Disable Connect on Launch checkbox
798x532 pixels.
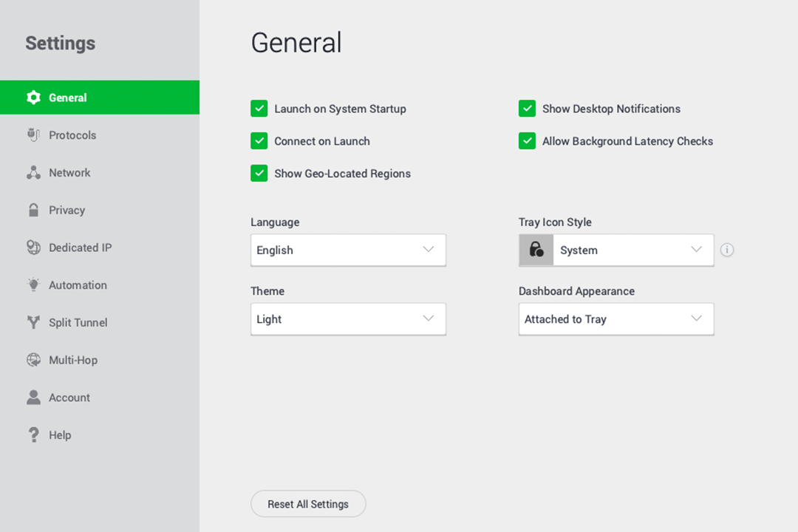pos(259,141)
